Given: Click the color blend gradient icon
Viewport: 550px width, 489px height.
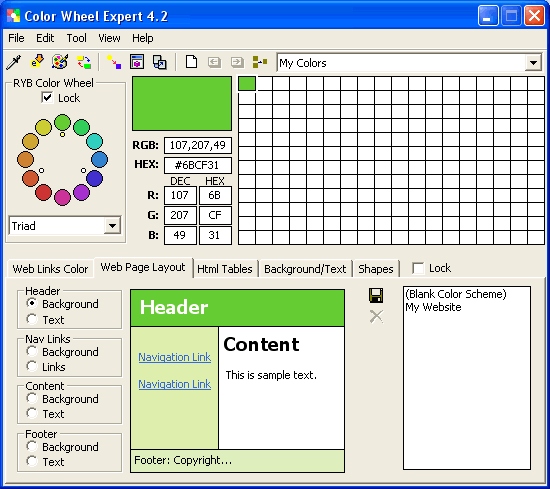Looking at the screenshot, I should point(114,62).
